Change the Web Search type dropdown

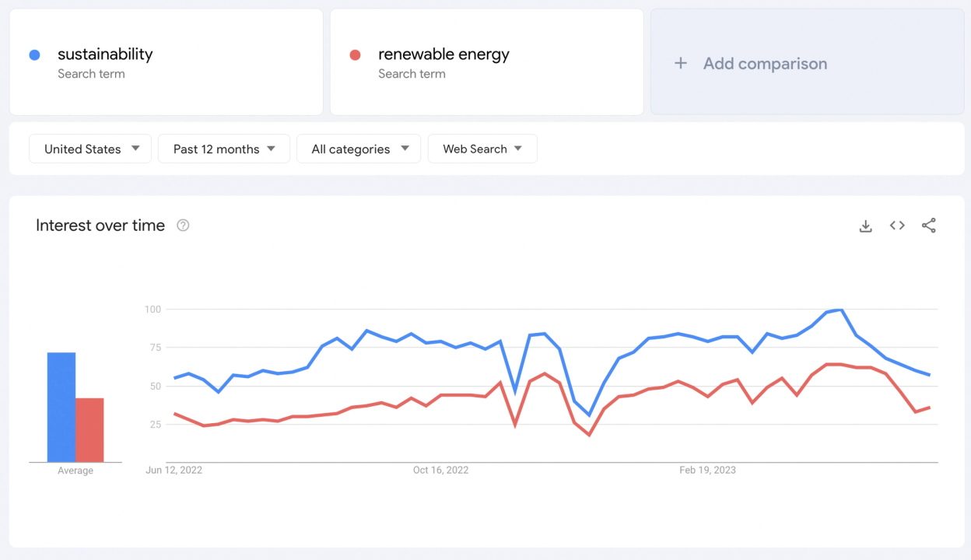[x=482, y=149]
